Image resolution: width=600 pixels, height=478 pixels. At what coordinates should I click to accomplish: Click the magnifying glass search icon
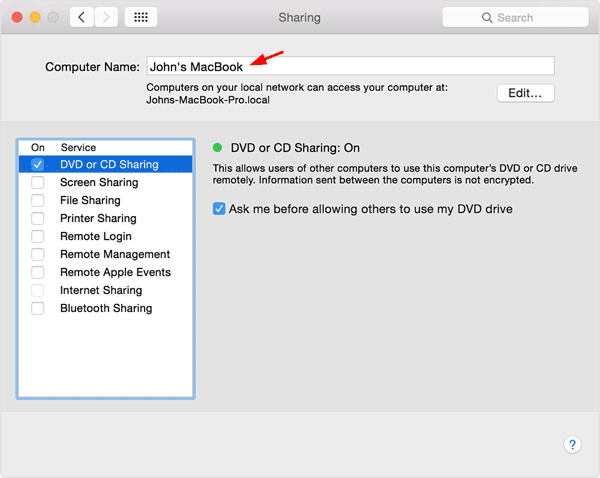pyautogui.click(x=487, y=18)
